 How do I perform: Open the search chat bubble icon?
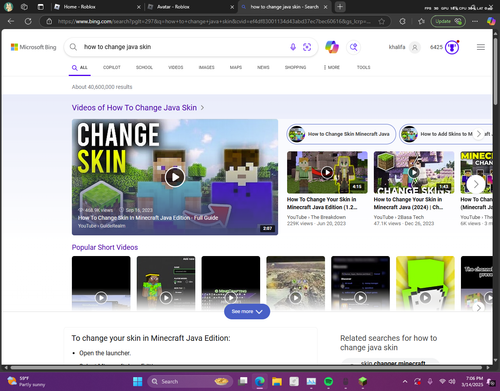[x=354, y=47]
